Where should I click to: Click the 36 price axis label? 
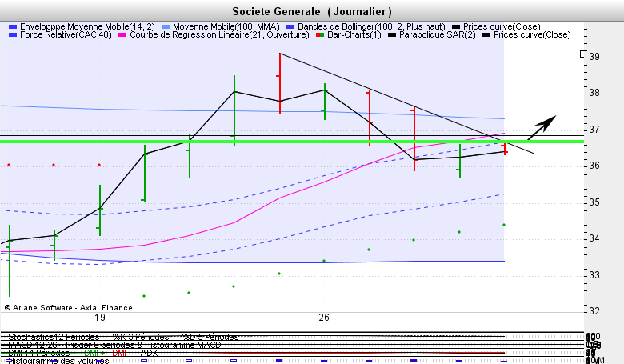(594, 166)
